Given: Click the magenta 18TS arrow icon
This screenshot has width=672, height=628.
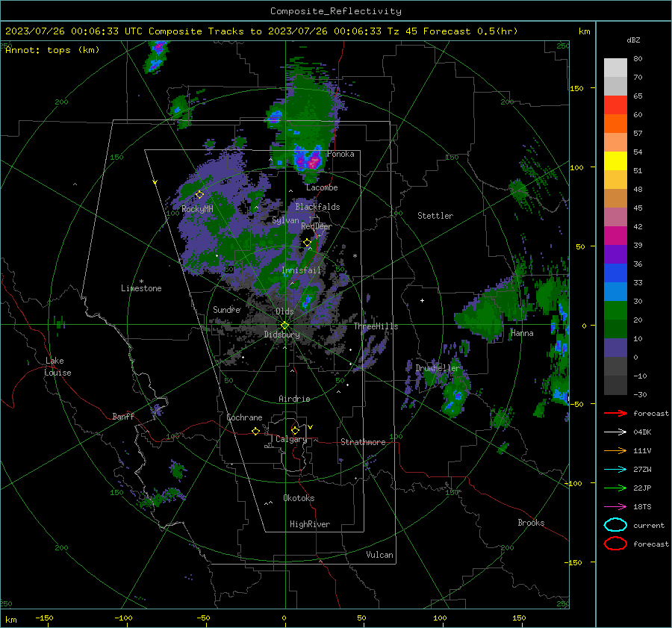Looking at the screenshot, I should 615,507.
